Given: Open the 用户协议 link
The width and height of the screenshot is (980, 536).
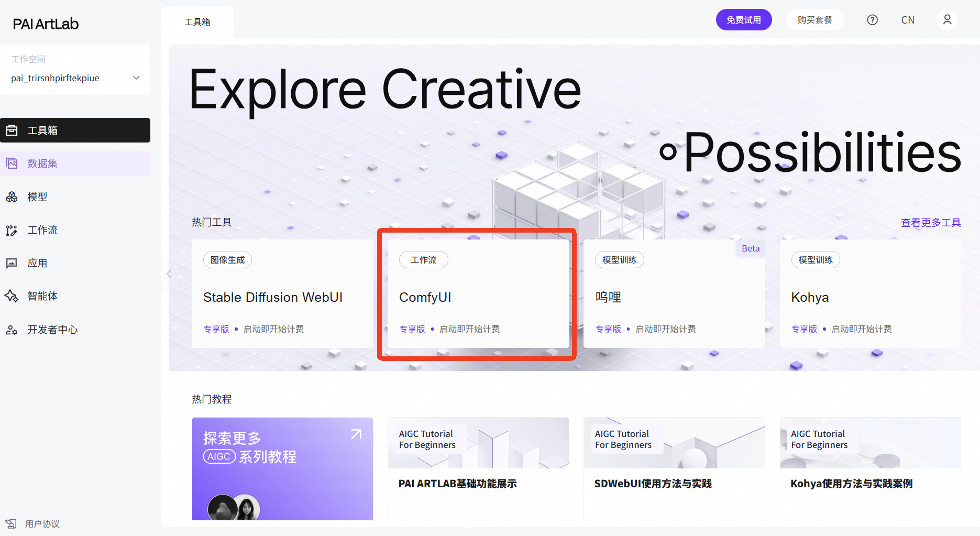Looking at the screenshot, I should tap(42, 524).
